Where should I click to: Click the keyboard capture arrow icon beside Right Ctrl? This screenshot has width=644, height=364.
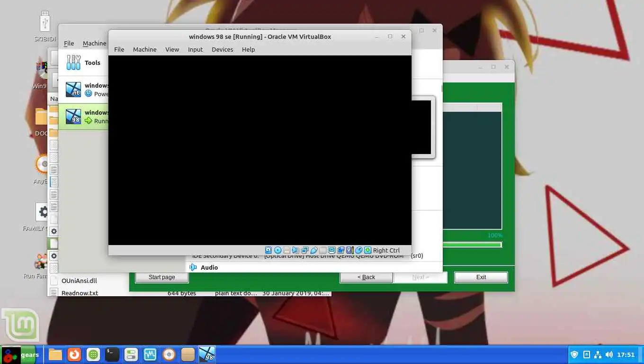click(367, 250)
